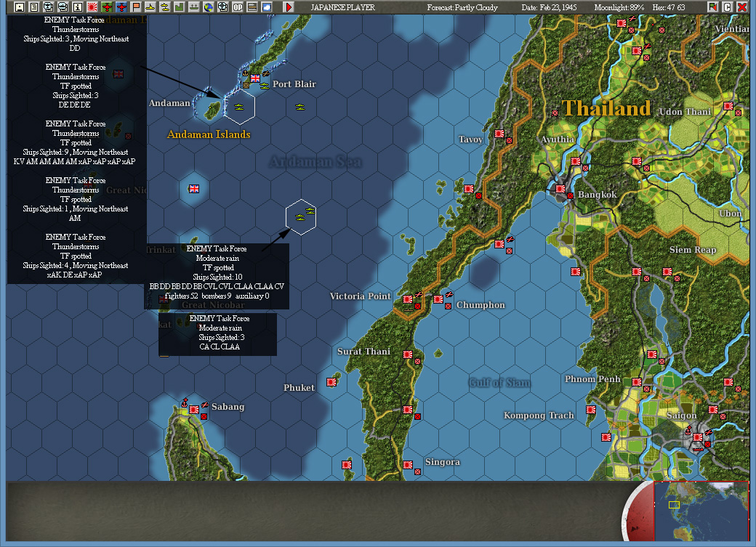Image resolution: width=756 pixels, height=547 pixels.
Task: Select the Japanese base flag at Sabang
Action: 194,409
